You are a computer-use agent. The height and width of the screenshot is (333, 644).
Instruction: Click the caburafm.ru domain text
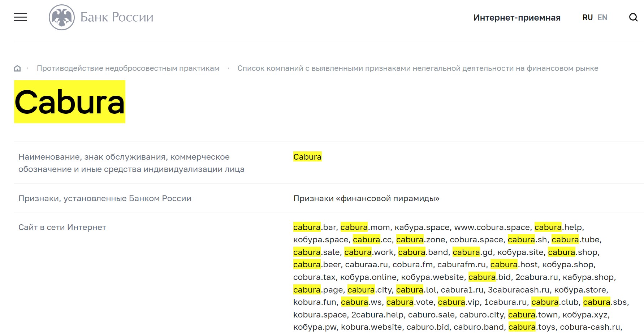(x=462, y=264)
